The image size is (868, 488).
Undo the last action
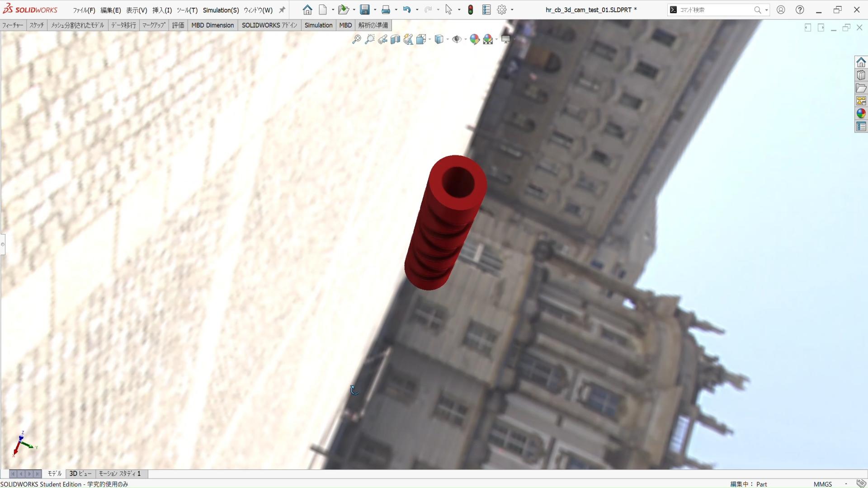(x=407, y=9)
